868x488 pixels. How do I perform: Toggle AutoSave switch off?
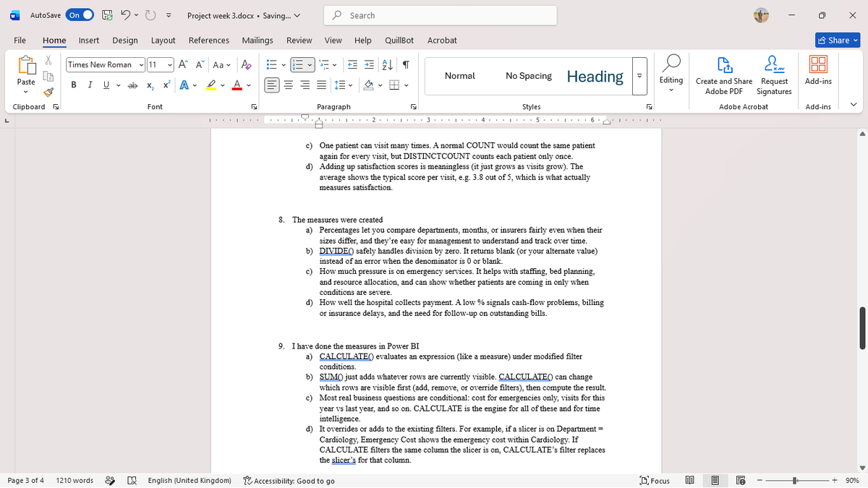tap(80, 15)
